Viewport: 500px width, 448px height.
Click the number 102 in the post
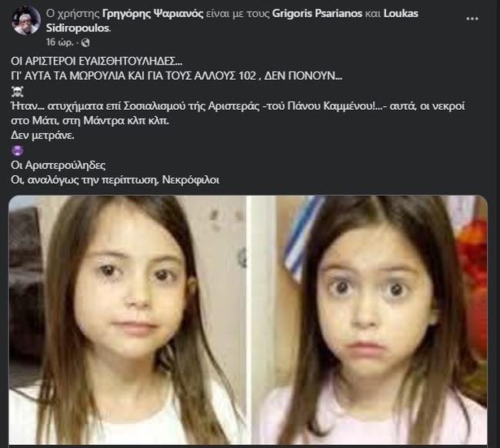[247, 75]
